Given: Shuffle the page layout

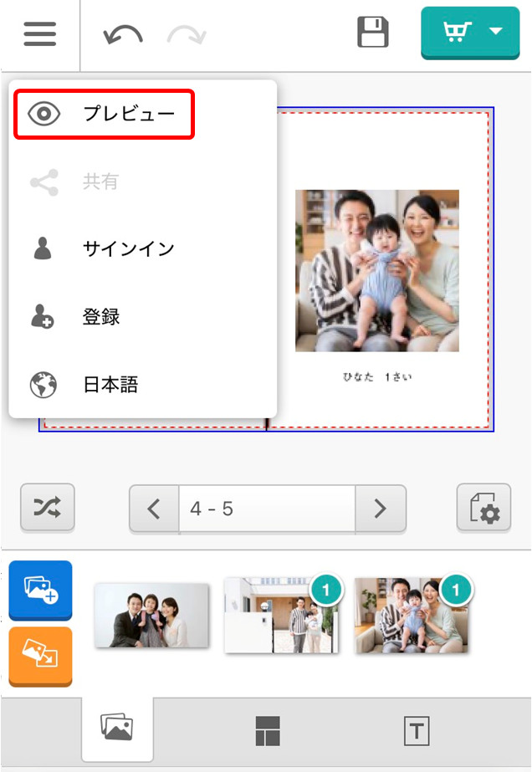Looking at the screenshot, I should [x=48, y=508].
